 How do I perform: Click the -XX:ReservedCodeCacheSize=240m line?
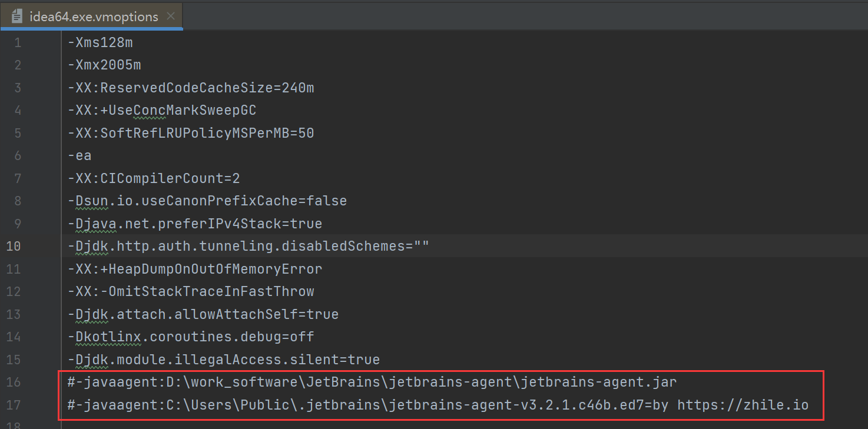[x=190, y=87]
